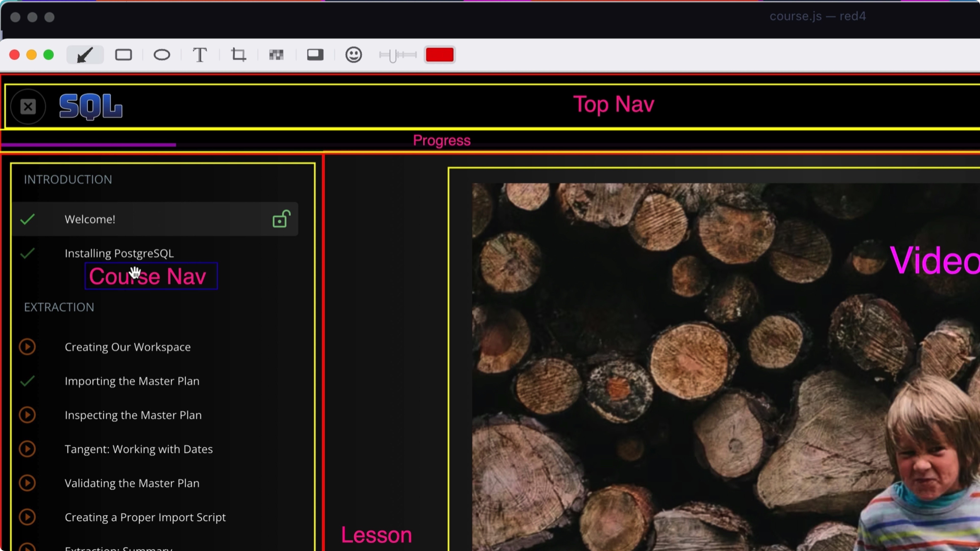Viewport: 980px width, 551px height.
Task: Close the course with X button
Action: click(x=28, y=106)
